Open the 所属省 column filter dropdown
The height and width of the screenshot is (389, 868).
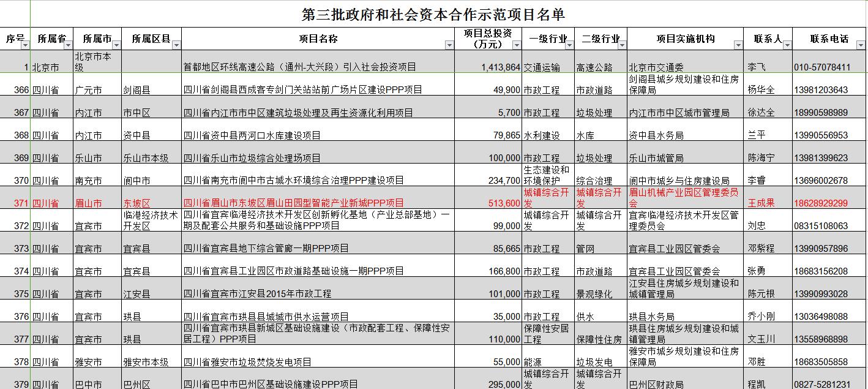click(69, 45)
